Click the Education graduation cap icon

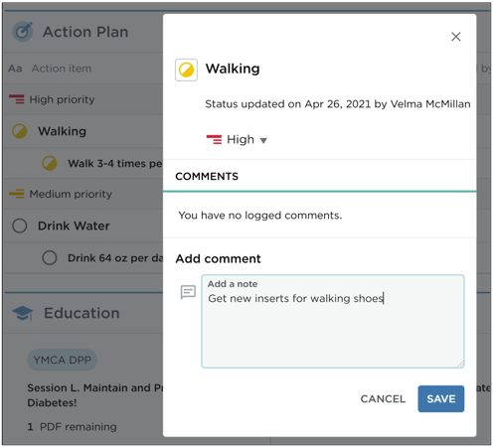(22, 313)
